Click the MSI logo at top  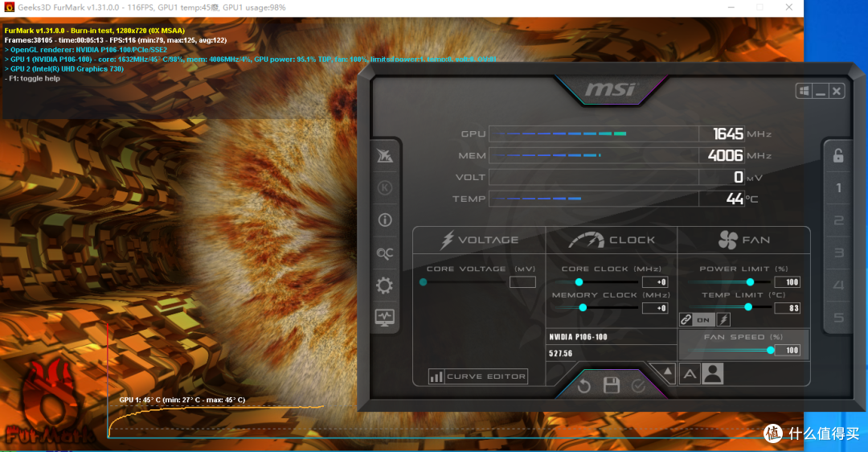[611, 89]
